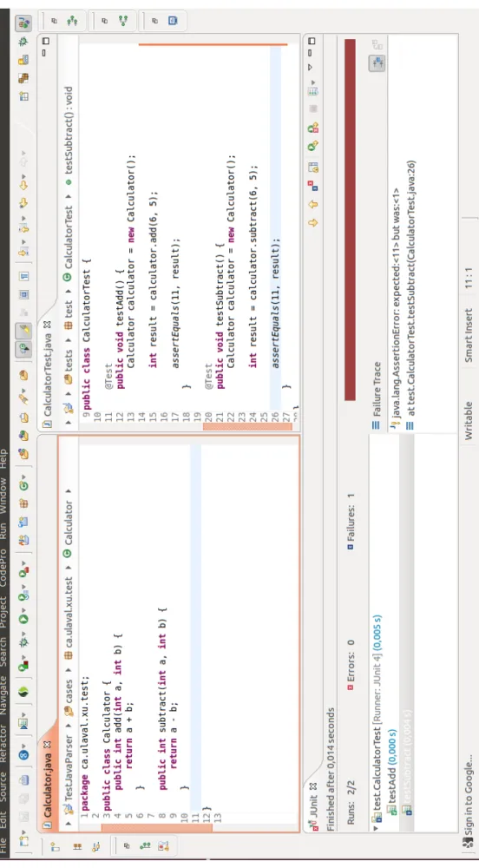Screen dimensions: 479x868
Task: Open the Window menu
Action: (x=4, y=496)
